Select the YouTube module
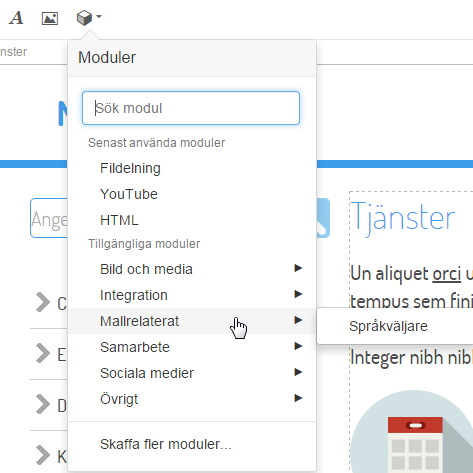The height and width of the screenshot is (473, 473). (129, 194)
